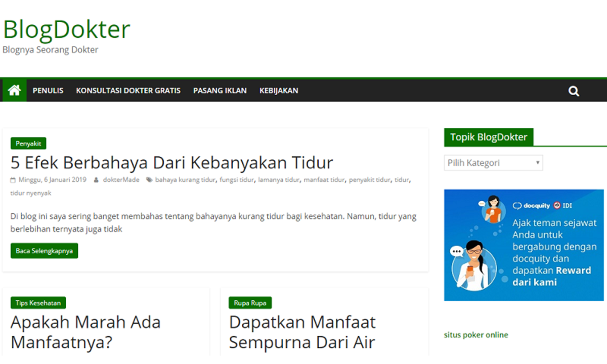Viewport: 607px width, 364px height.
Task: Go to Konsultasi Dokter Gratis page
Action: (x=128, y=90)
